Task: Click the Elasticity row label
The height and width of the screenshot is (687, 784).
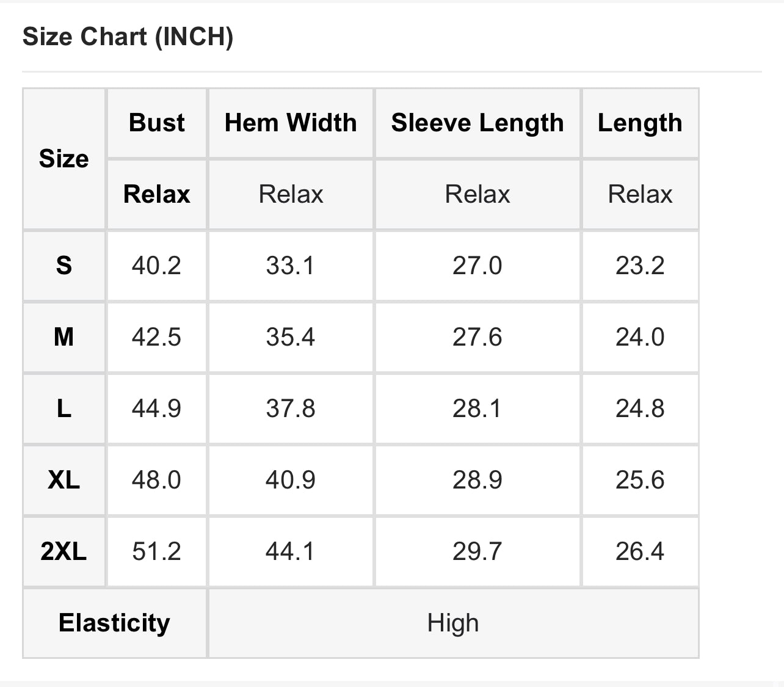Action: coord(114,623)
